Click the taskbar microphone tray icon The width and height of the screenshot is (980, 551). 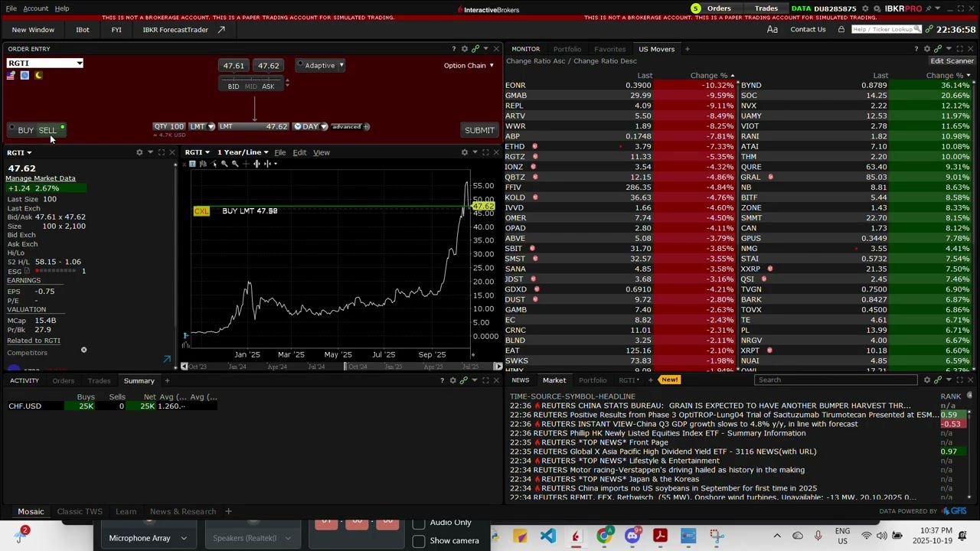click(x=818, y=536)
